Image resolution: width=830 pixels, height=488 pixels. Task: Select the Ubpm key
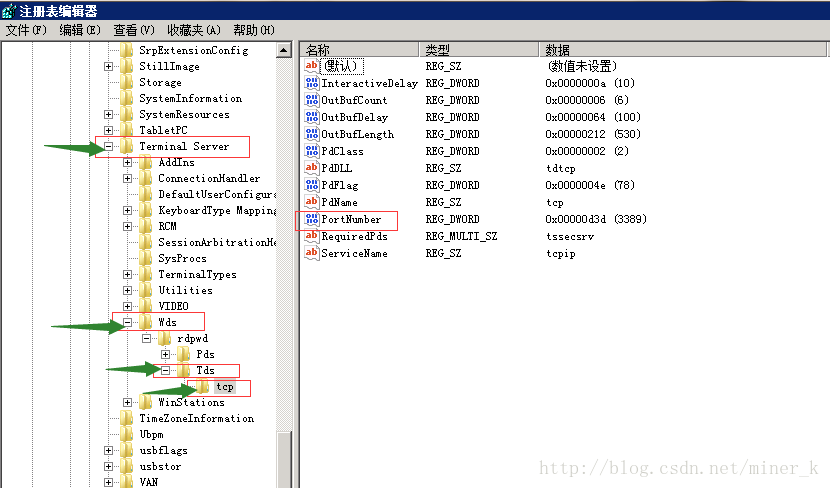pos(151,435)
